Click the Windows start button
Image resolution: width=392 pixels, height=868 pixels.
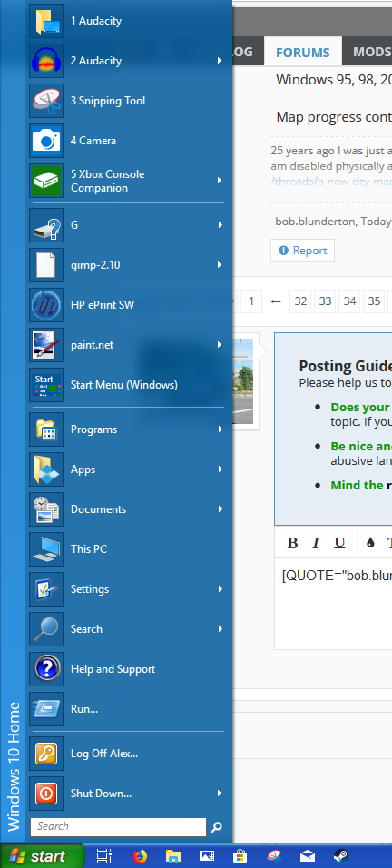pos(43,856)
